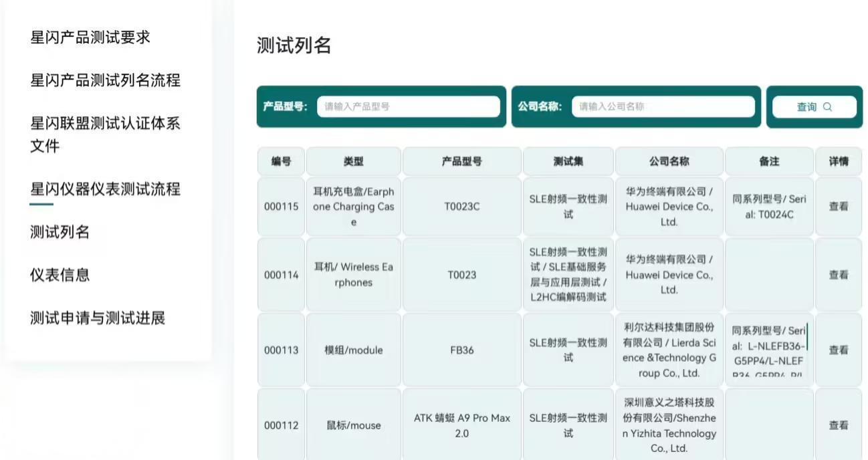Click test set cell SLE射频一致性测试 in row 000113
The image size is (868, 460).
568,350
